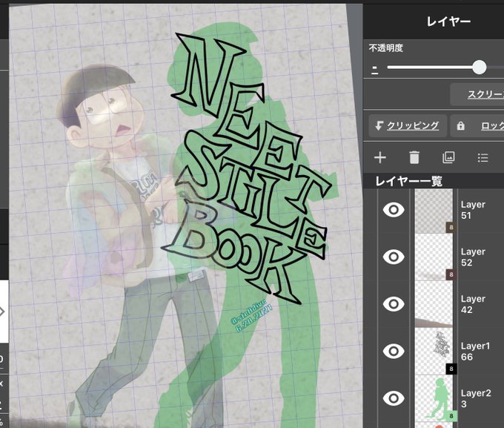504x428 pixels.
Task: Select Layer 42 thumbnail
Action: pyautogui.click(x=434, y=304)
